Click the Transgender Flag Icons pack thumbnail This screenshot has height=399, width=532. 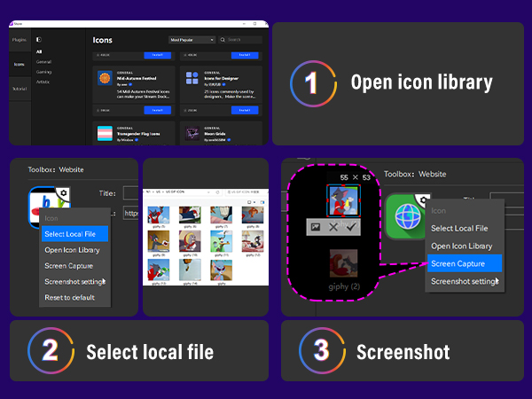[104, 134]
